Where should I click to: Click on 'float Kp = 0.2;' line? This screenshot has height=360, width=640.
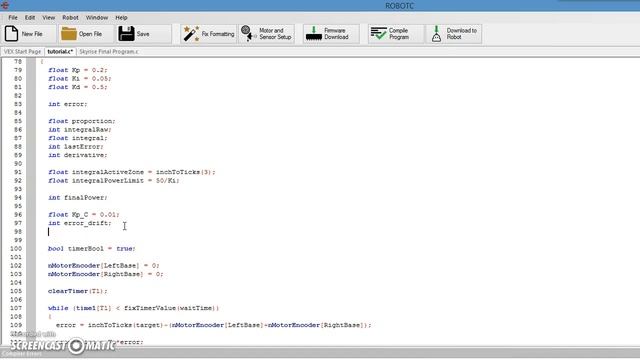78,70
